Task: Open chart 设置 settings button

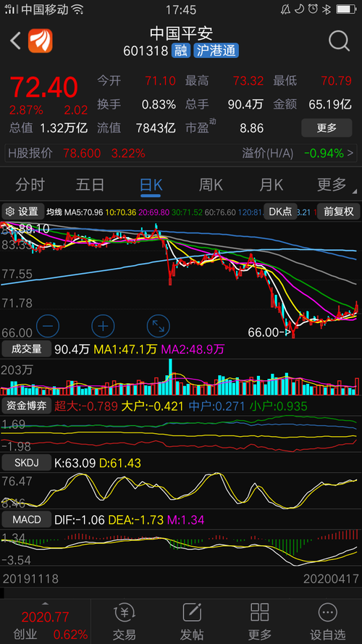Action: click(x=22, y=212)
